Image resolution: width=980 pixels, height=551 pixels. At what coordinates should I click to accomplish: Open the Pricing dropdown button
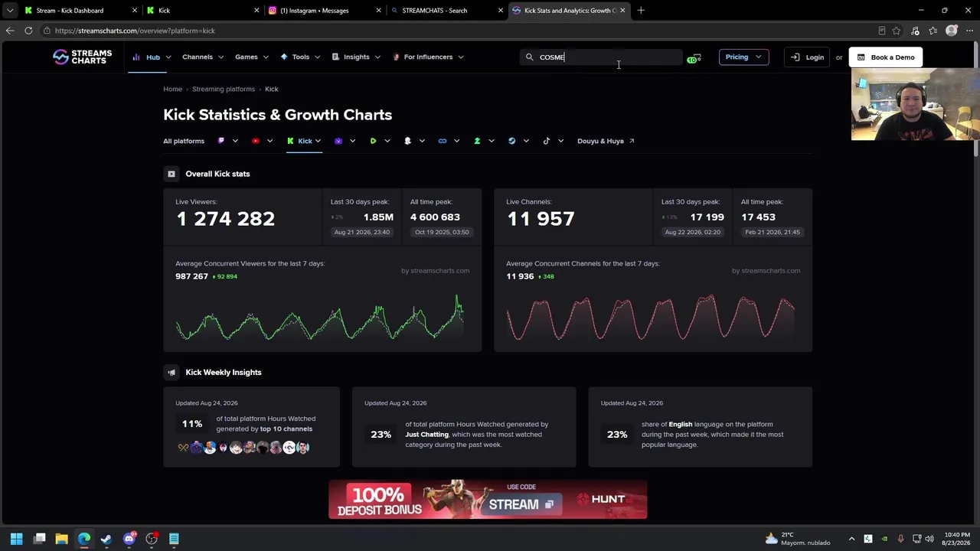point(743,57)
